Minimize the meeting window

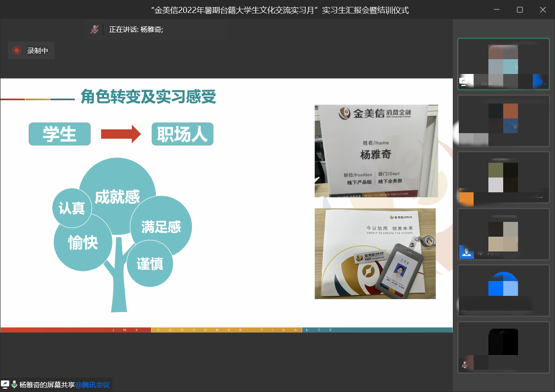point(497,10)
